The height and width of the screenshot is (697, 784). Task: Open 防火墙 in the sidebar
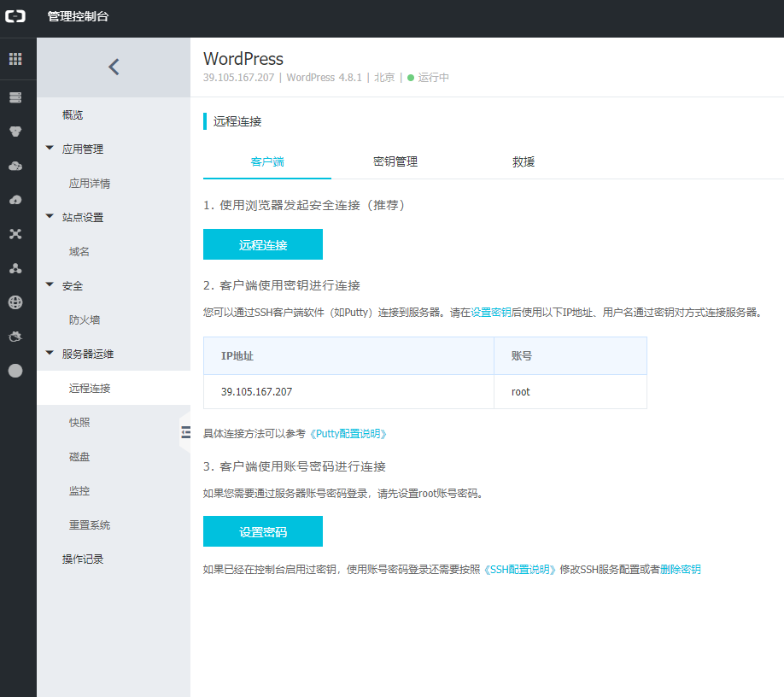coord(85,320)
